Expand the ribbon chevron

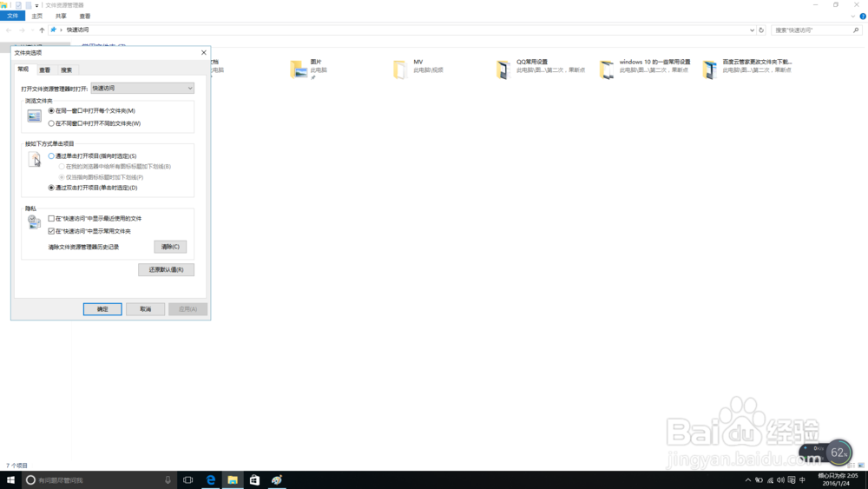pyautogui.click(x=853, y=16)
